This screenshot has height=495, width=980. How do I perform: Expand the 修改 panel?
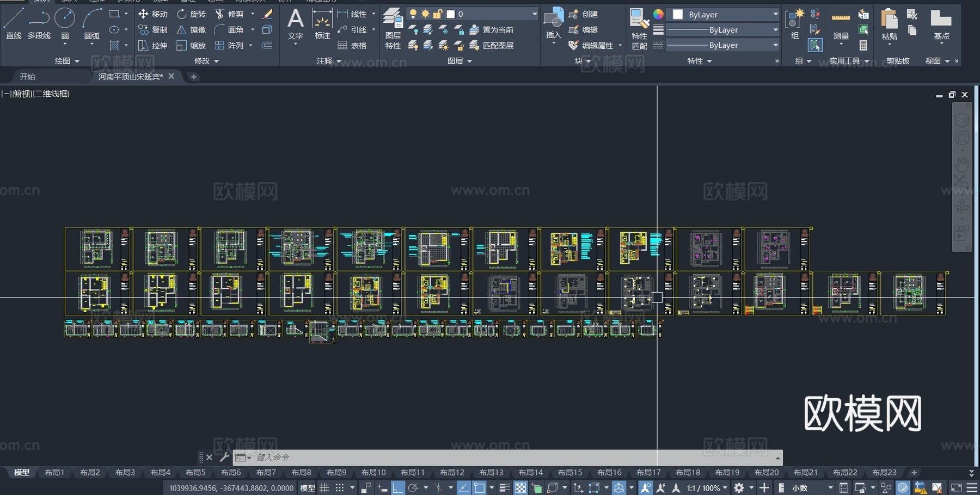[x=206, y=61]
